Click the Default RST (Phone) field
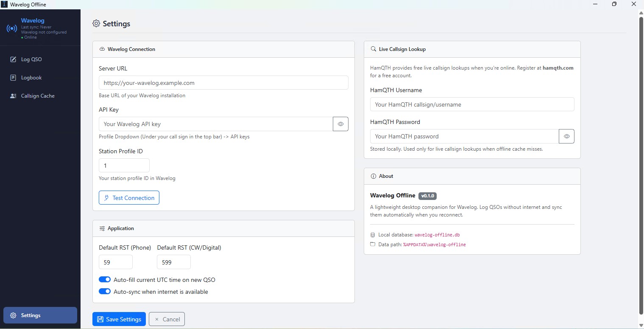 point(116,262)
